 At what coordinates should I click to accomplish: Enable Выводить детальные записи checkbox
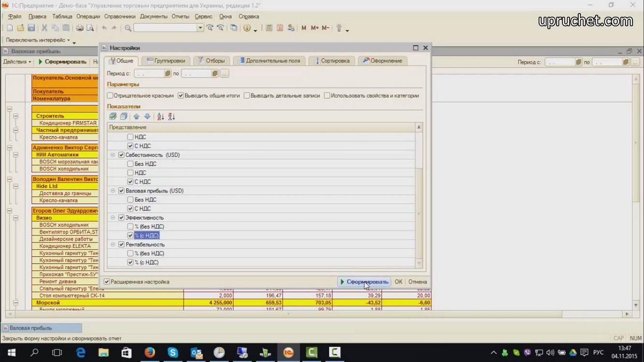(247, 96)
